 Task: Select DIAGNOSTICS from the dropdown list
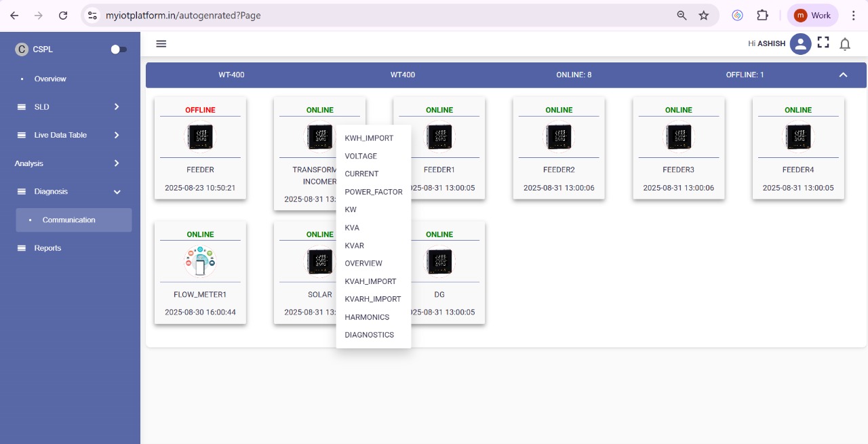(x=369, y=334)
